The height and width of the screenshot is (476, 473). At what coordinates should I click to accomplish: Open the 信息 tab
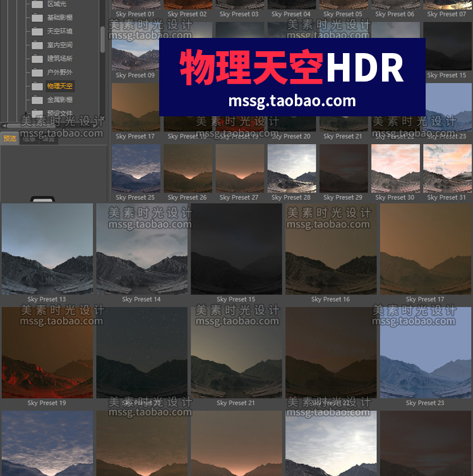tap(29, 138)
